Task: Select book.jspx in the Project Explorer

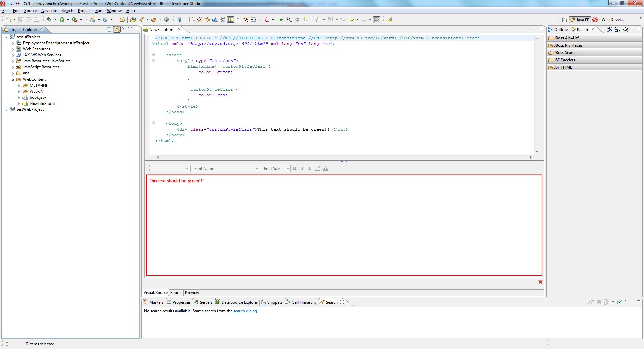Action: tap(38, 97)
